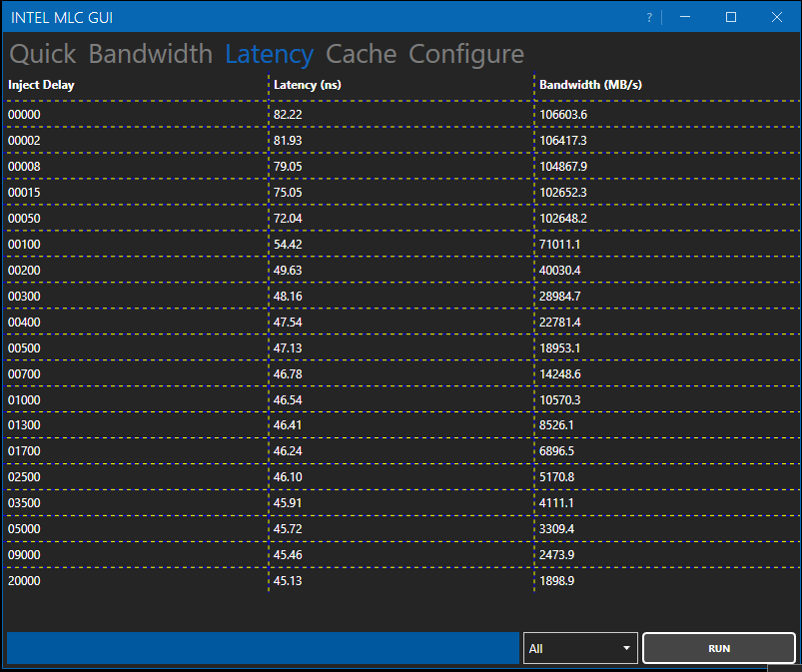This screenshot has width=802, height=672.
Task: Switch to the Bandwidth tab
Action: click(151, 54)
